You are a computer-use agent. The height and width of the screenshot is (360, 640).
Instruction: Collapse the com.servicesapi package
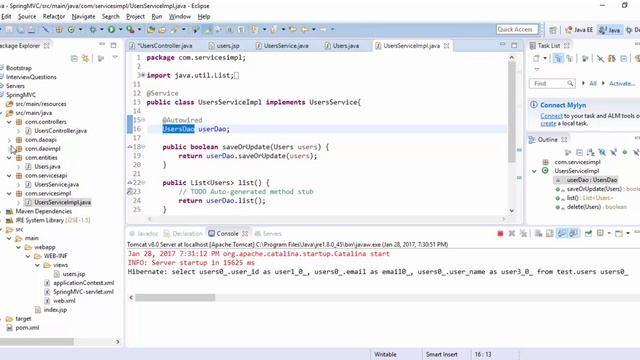[x=9, y=176]
